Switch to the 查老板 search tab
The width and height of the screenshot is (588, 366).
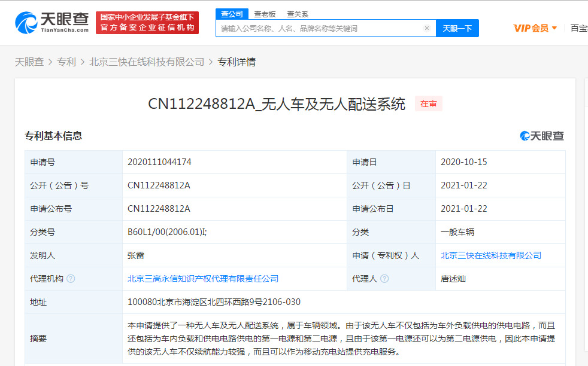tap(265, 14)
